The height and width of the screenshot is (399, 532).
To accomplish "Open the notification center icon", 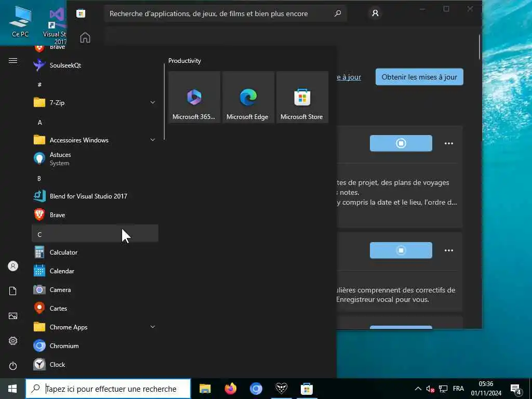I will 516,389.
